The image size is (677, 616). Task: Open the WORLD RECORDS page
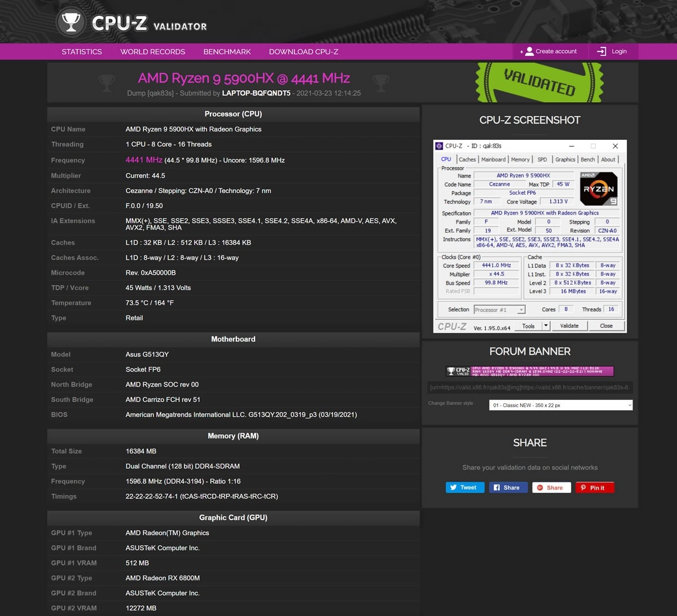coord(152,51)
